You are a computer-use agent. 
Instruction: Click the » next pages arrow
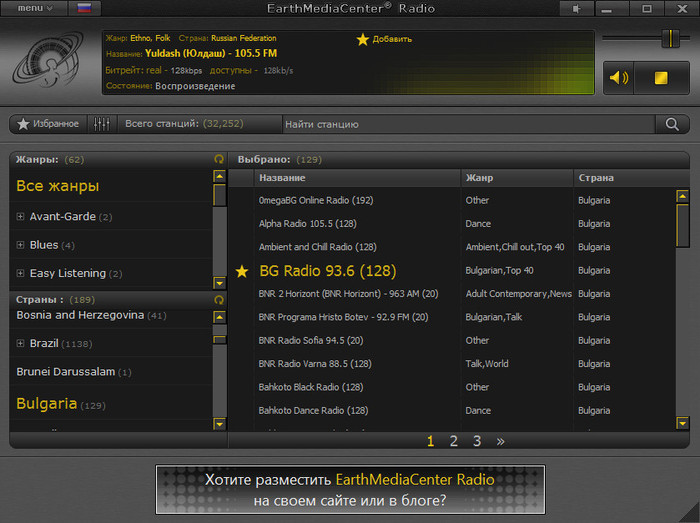coord(500,441)
